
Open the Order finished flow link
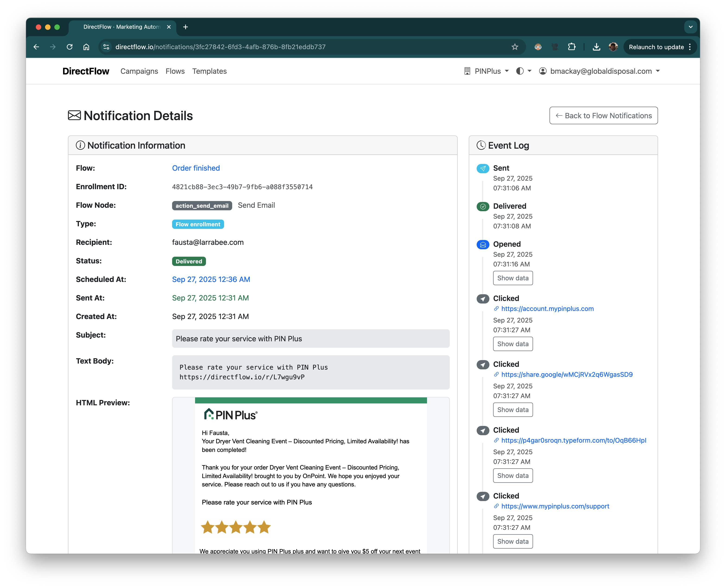[x=196, y=168]
